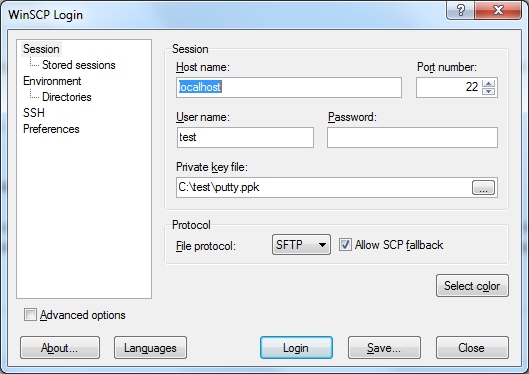529x374 pixels.
Task: Click the help question mark icon
Action: point(461,10)
